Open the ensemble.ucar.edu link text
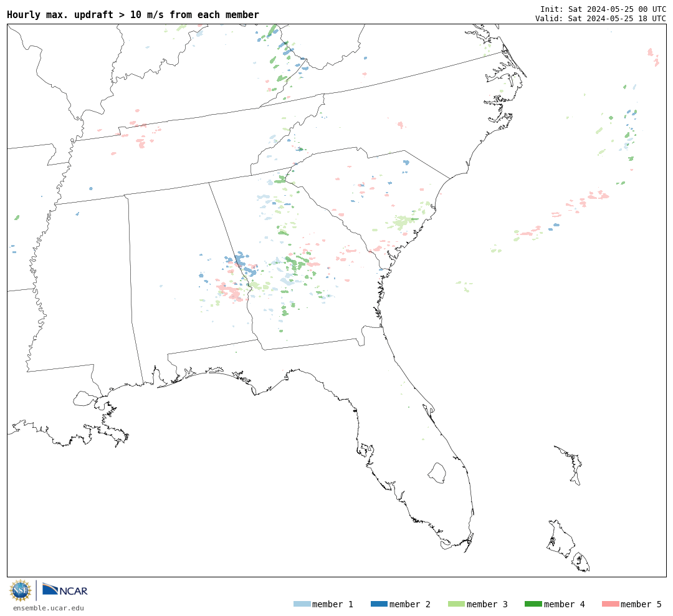 coord(49,608)
